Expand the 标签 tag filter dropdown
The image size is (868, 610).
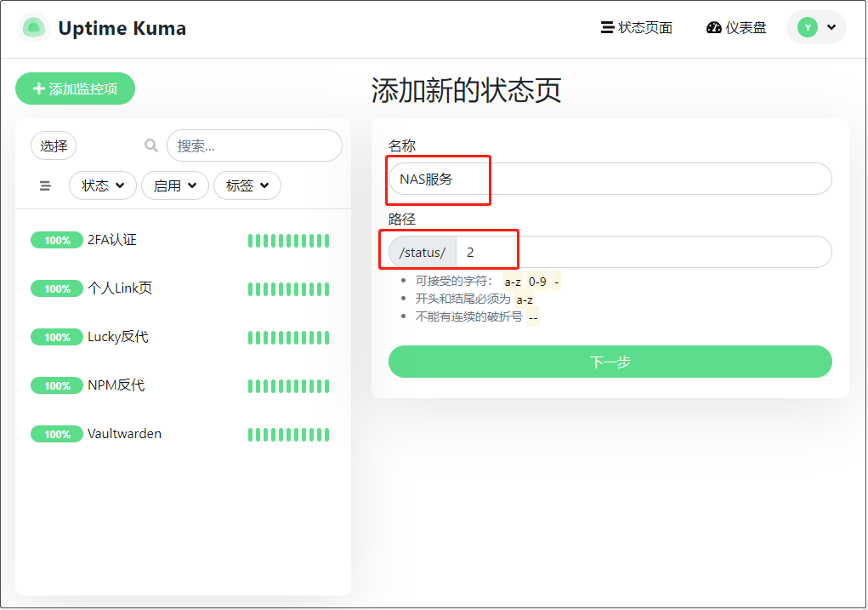point(247,185)
